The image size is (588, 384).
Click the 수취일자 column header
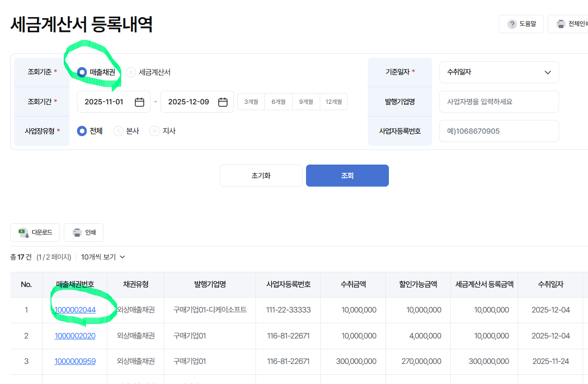[551, 285]
